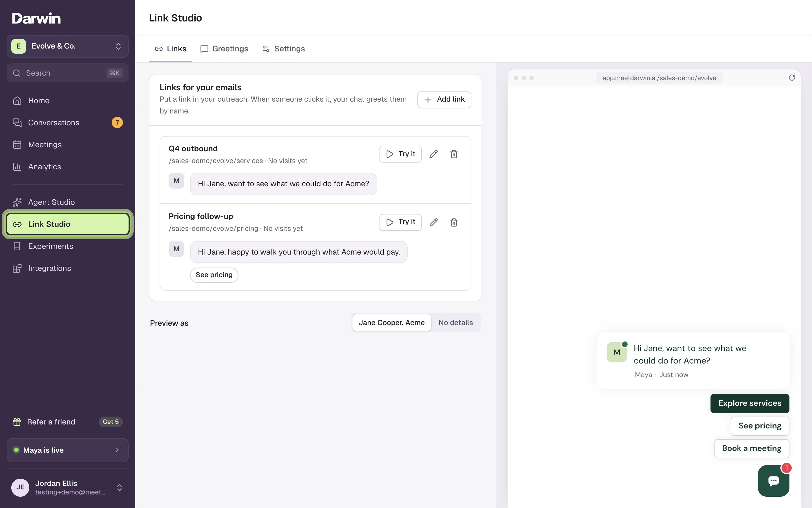Screen dimensions: 812x508
Task: Click the JE user avatar
Action: point(20,487)
